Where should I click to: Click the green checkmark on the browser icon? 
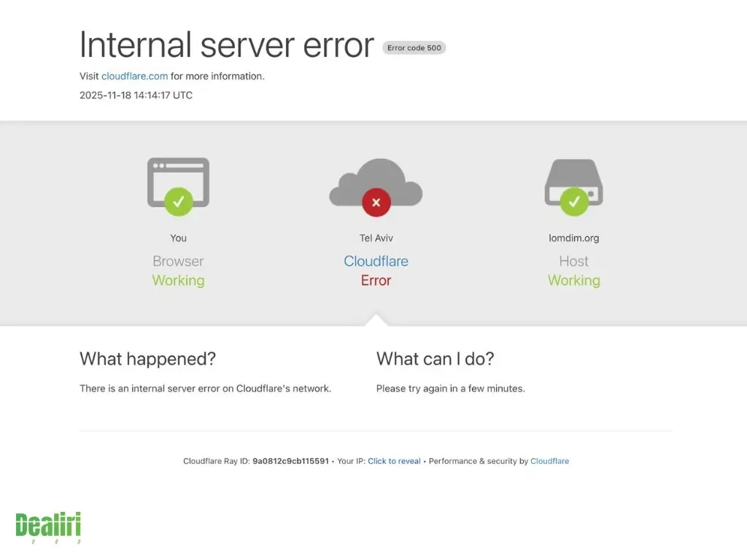(178, 201)
